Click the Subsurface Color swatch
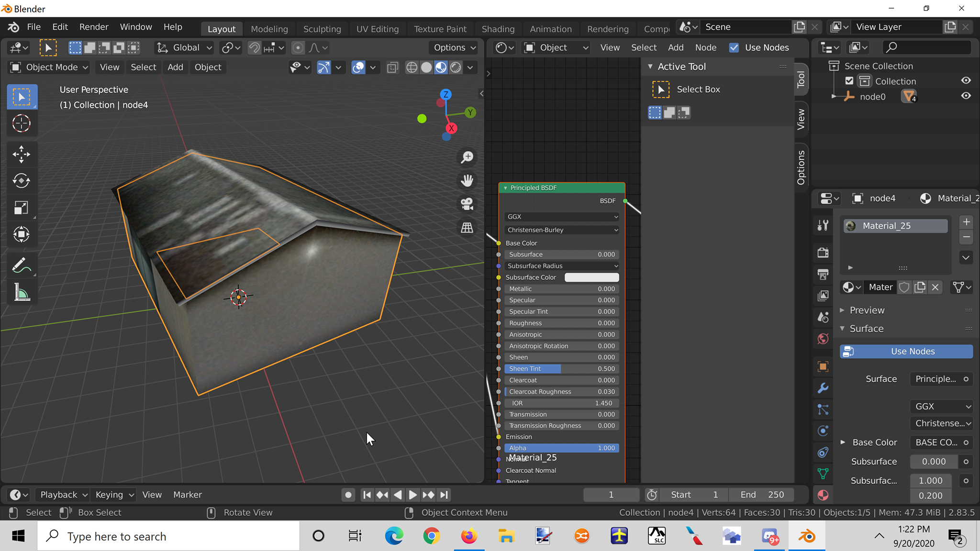Image resolution: width=980 pixels, height=551 pixels. click(x=591, y=277)
